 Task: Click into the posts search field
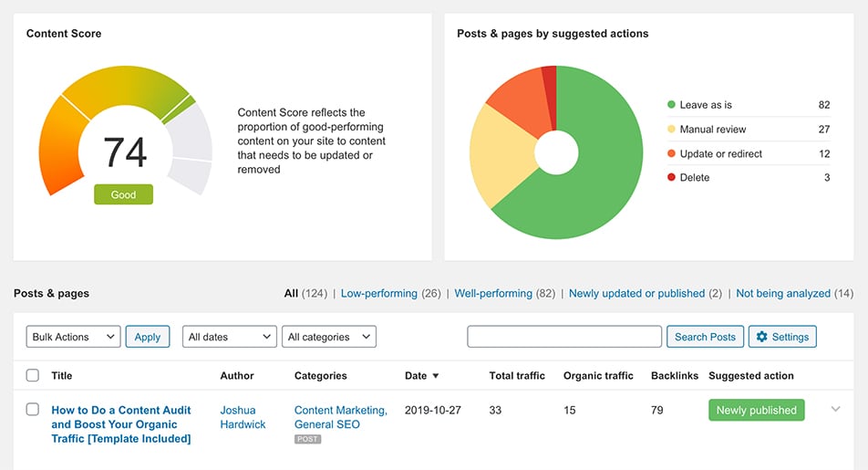[x=564, y=337]
